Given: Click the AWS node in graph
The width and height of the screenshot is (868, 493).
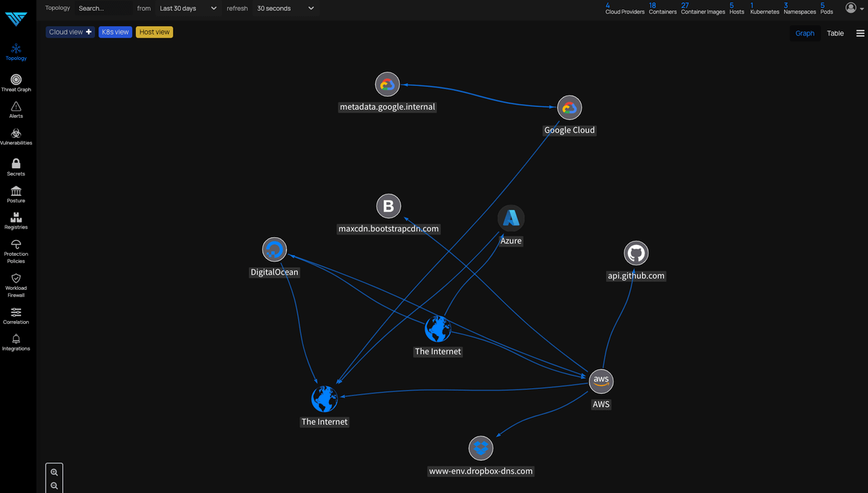Looking at the screenshot, I should pos(601,380).
